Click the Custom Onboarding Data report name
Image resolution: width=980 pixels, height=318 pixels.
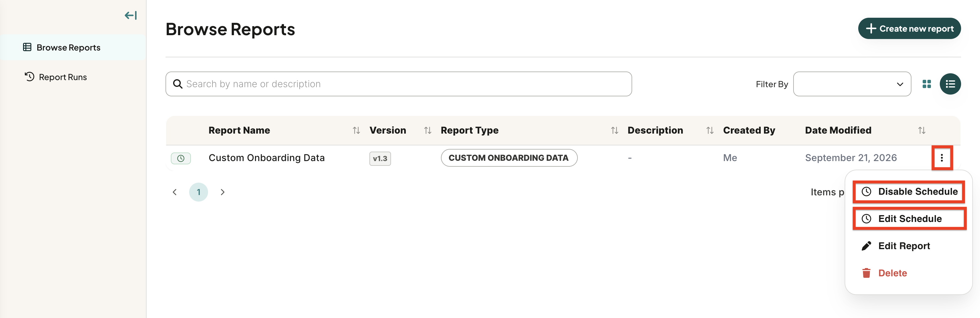tap(267, 158)
